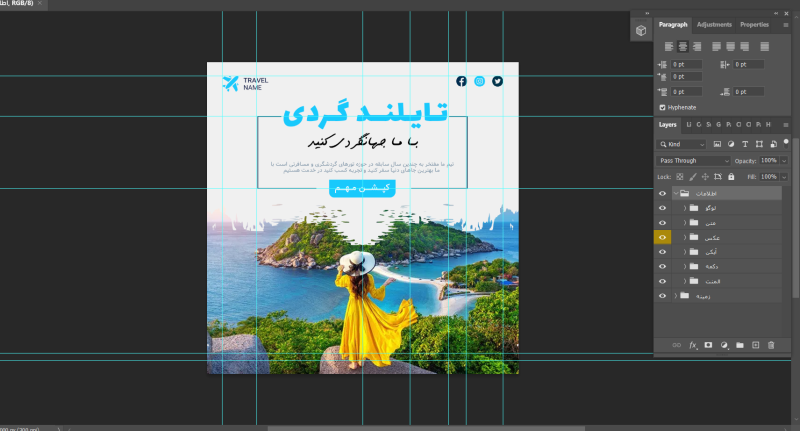800x431 pixels.
Task: Add a layer mask
Action: [x=708, y=345]
